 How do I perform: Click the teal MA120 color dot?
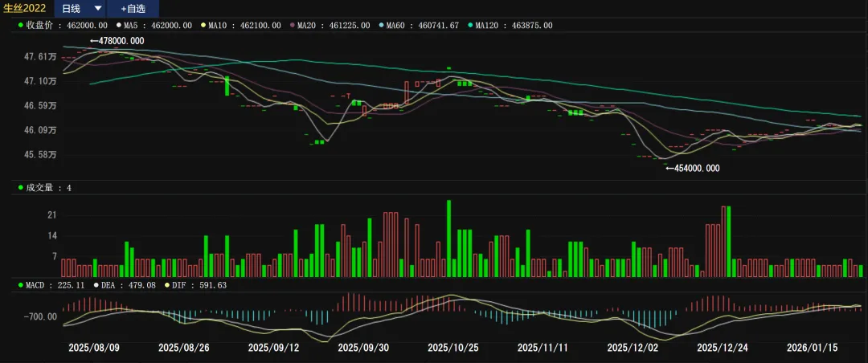coord(470,26)
